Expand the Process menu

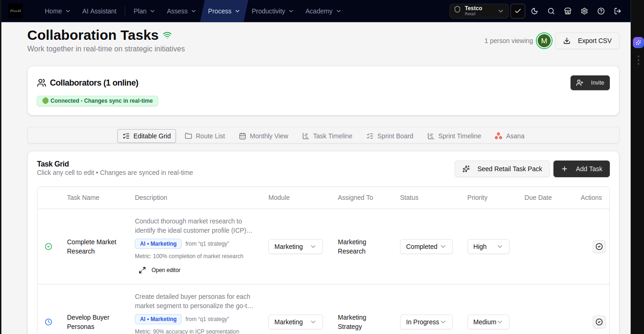point(224,11)
